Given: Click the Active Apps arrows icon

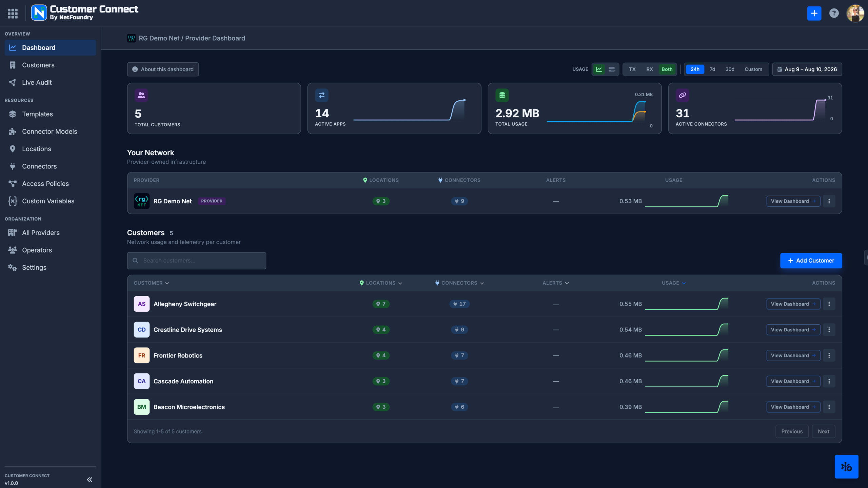Looking at the screenshot, I should [321, 96].
